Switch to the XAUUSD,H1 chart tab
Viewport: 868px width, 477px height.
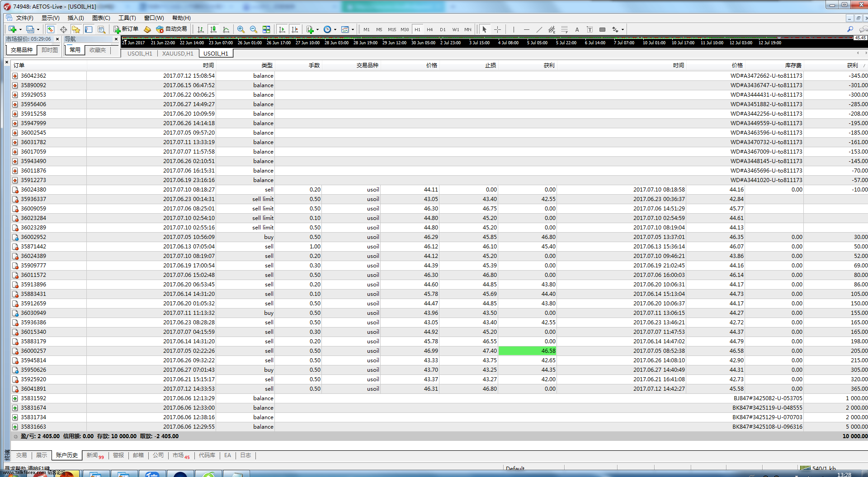coord(178,53)
